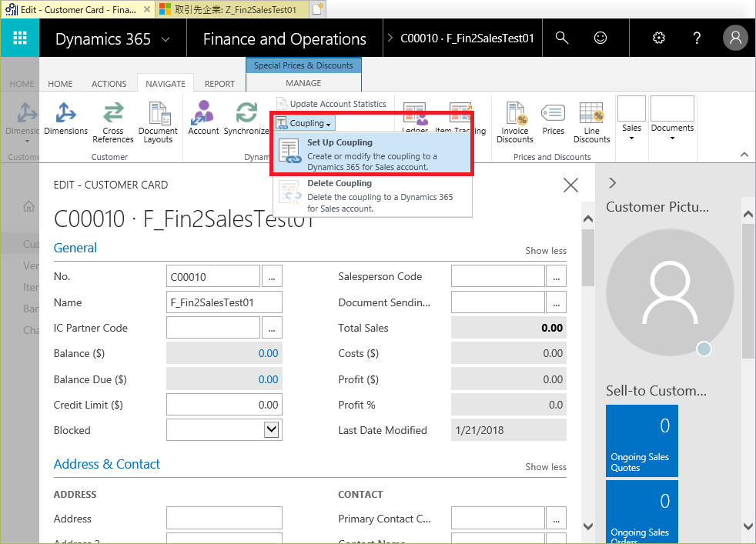The image size is (756, 544).
Task: Expand the Documents ribbon dropdown
Action: pos(672,118)
